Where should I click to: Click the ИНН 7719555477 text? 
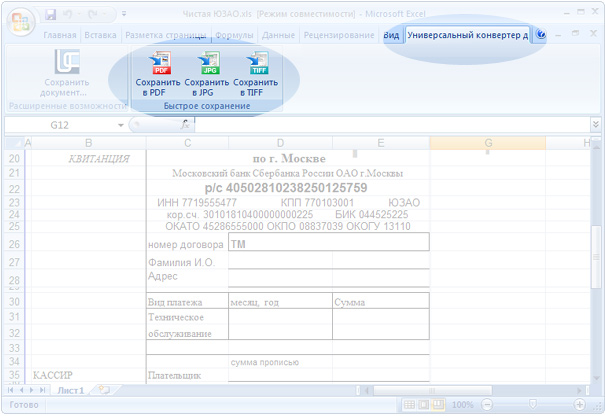(x=197, y=203)
